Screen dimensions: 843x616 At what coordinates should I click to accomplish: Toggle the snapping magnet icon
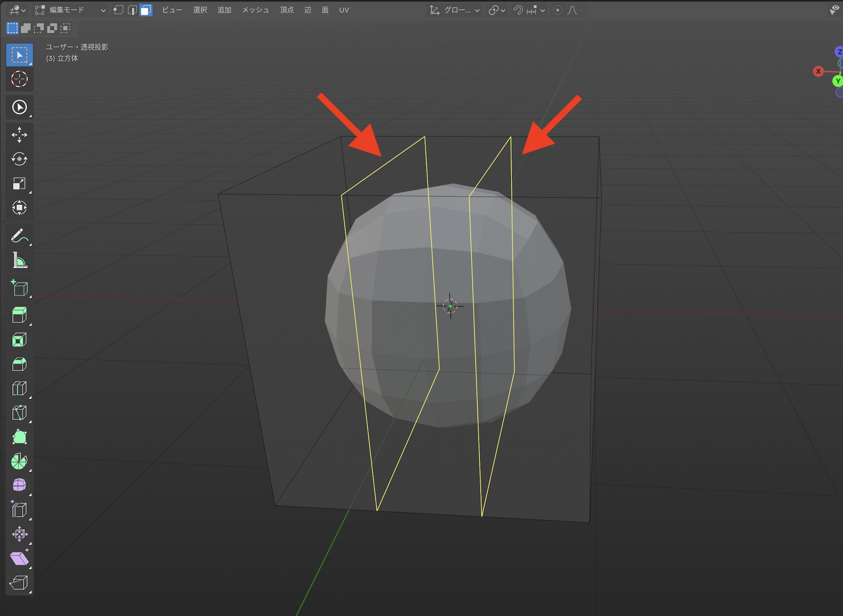518,10
